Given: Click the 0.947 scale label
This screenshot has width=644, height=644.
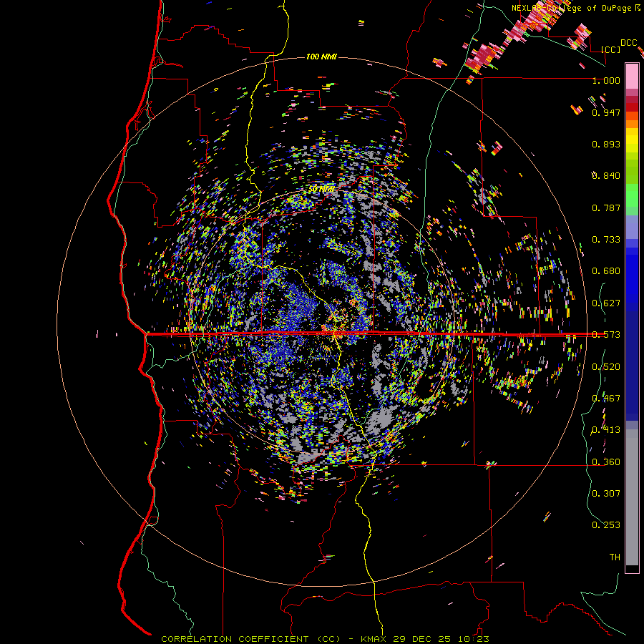Looking at the screenshot, I should [606, 112].
